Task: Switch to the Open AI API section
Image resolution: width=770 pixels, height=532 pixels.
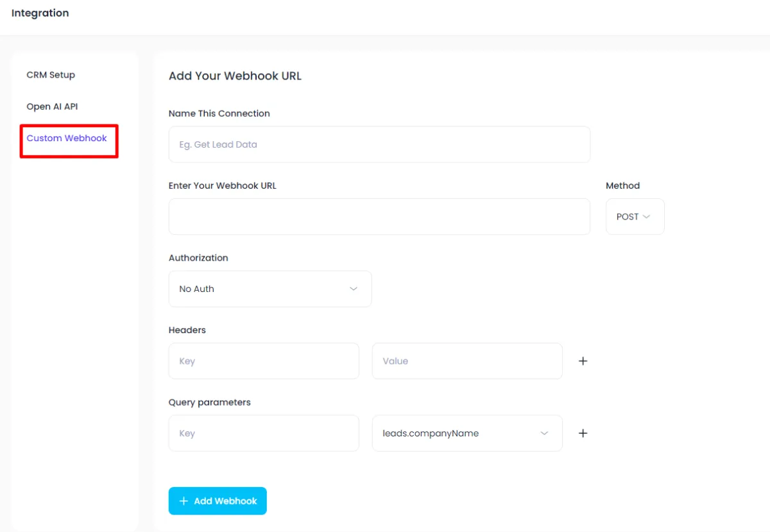Action: coord(52,107)
